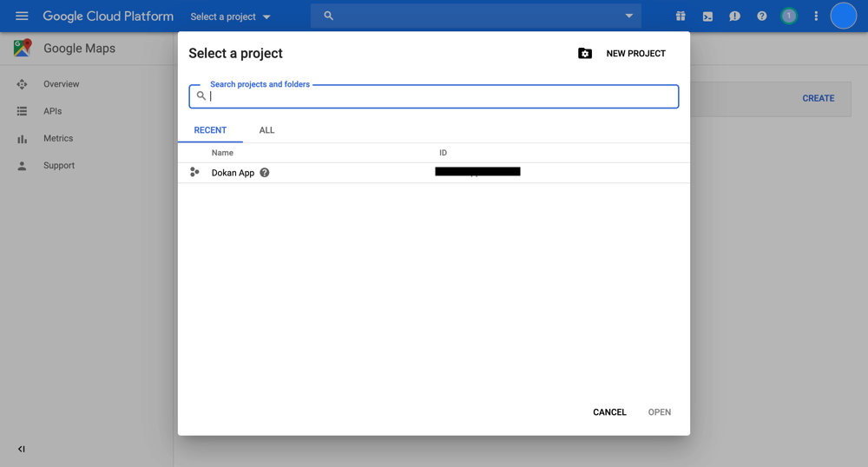Click the top bar search magnifier icon
The height and width of the screenshot is (467, 868).
point(328,16)
